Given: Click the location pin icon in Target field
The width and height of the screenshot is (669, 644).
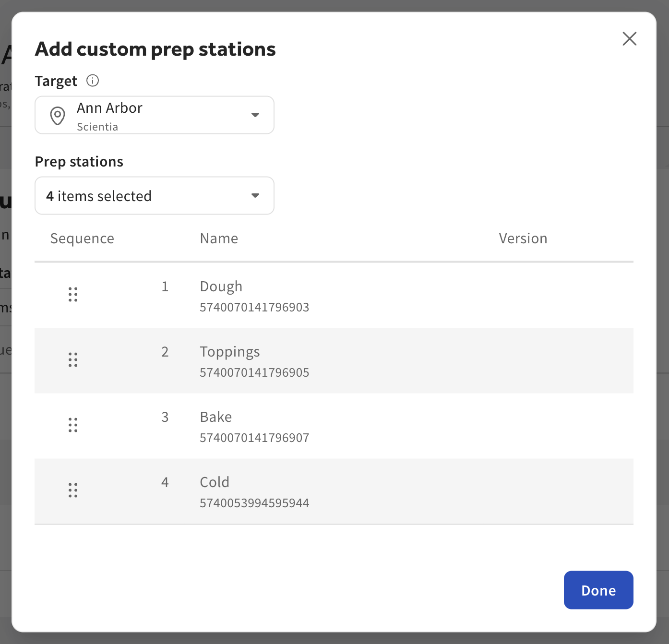Looking at the screenshot, I should point(58,116).
